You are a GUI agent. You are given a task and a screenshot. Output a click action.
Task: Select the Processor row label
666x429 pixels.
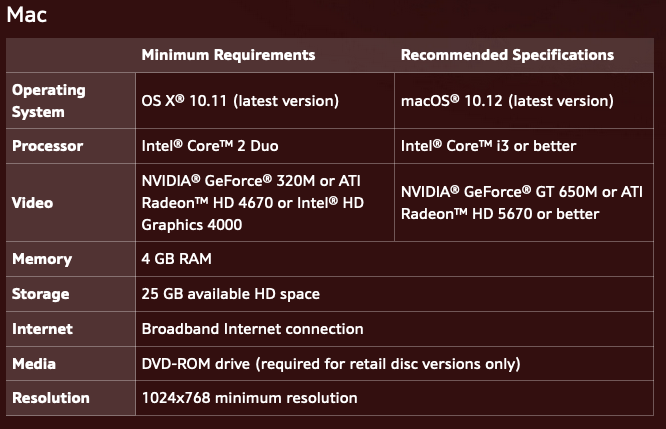click(48, 146)
